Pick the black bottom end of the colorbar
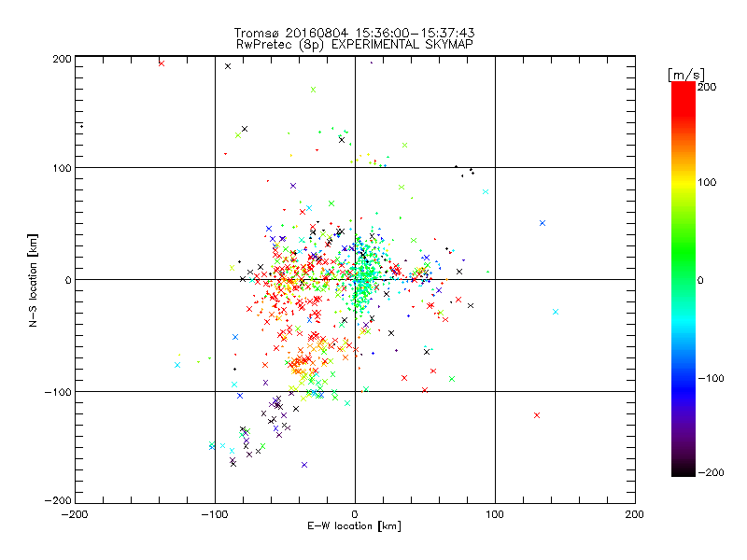This screenshot has height=560, width=747. pos(684,472)
